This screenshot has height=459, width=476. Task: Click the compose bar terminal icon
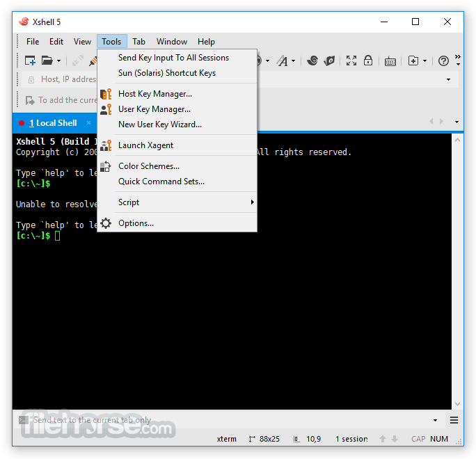tap(23, 420)
